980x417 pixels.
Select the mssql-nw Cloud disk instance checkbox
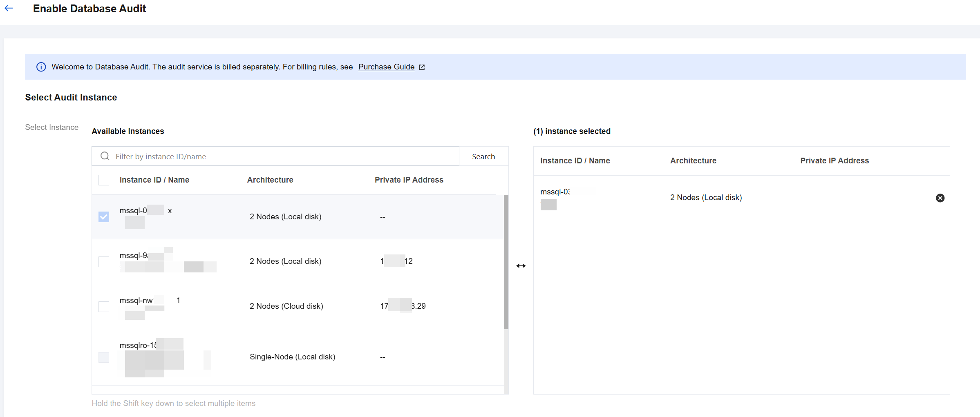[x=104, y=306]
